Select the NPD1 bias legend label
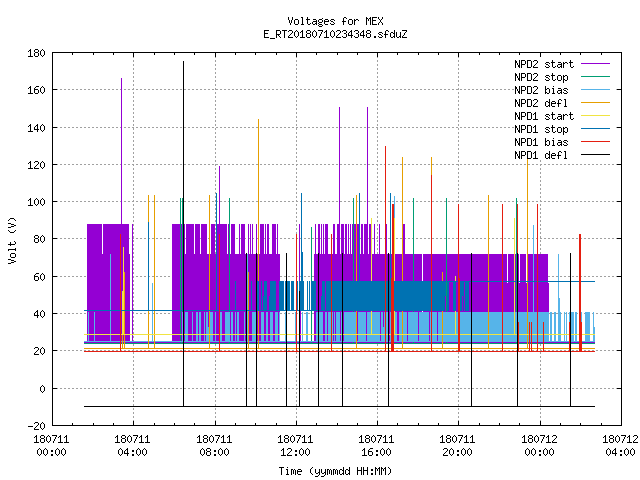 pos(541,142)
